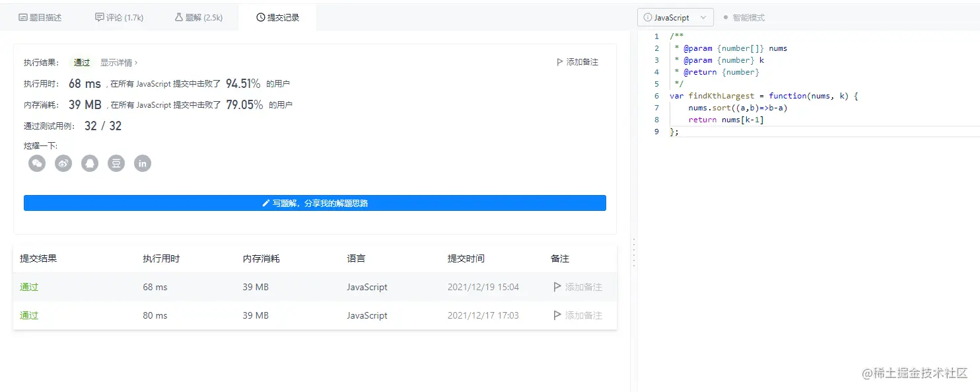Click line number 7 in the code editor
The image size is (980, 392).
click(x=656, y=108)
